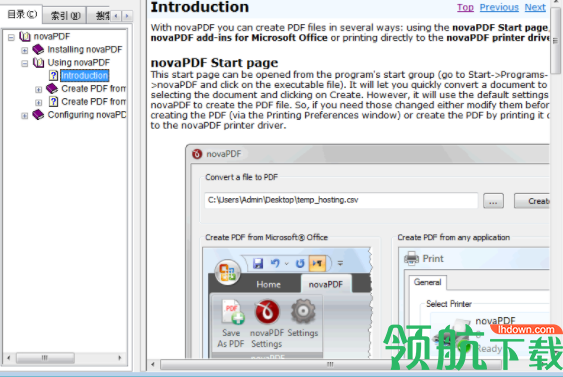This screenshot has height=377, width=563.
Task: Switch to the 目录 (Contents) tab
Action: click(x=22, y=14)
